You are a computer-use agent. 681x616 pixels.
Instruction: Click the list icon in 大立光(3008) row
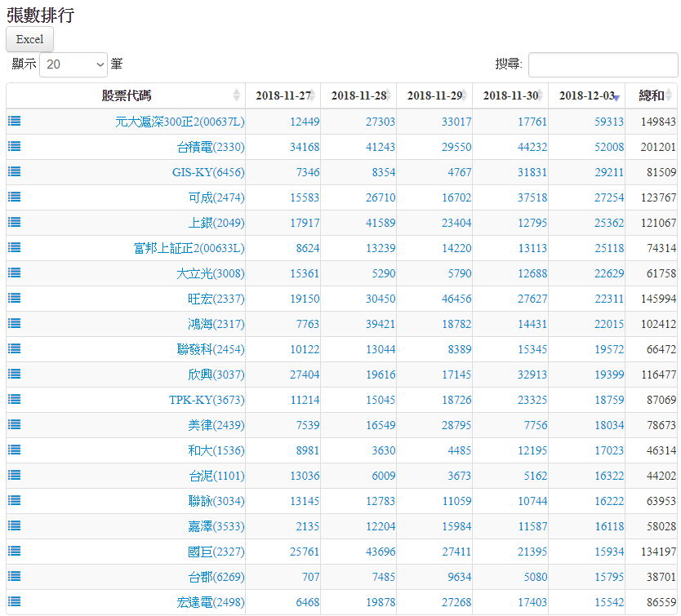[15, 273]
